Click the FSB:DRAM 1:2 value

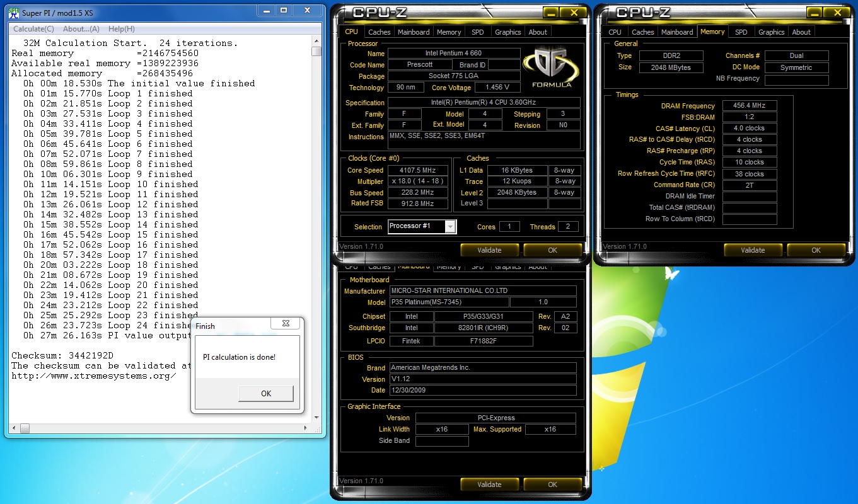click(x=750, y=117)
